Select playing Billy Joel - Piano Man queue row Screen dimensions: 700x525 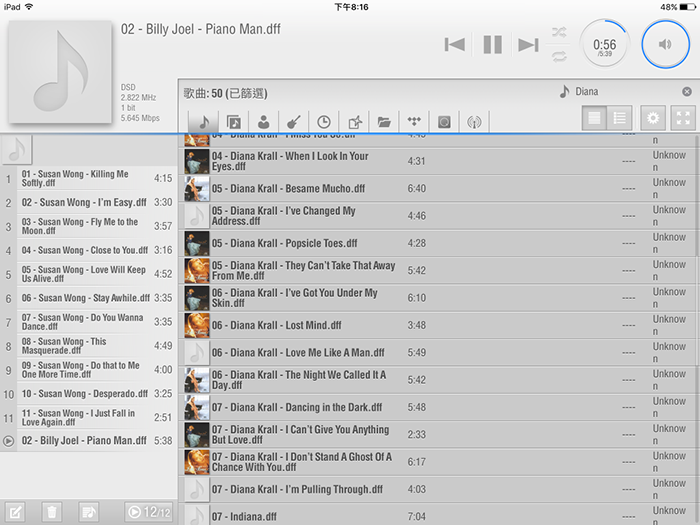coord(88,441)
